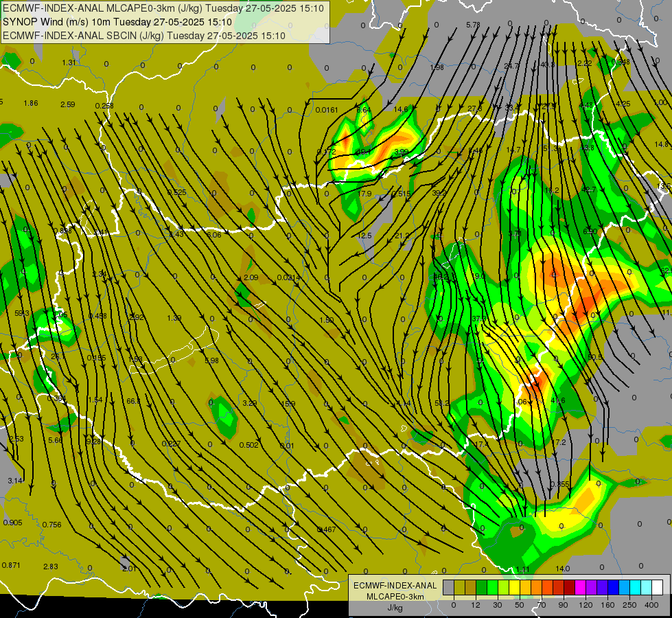
Task: Click the map value '0.227'
Action: tap(171, 444)
